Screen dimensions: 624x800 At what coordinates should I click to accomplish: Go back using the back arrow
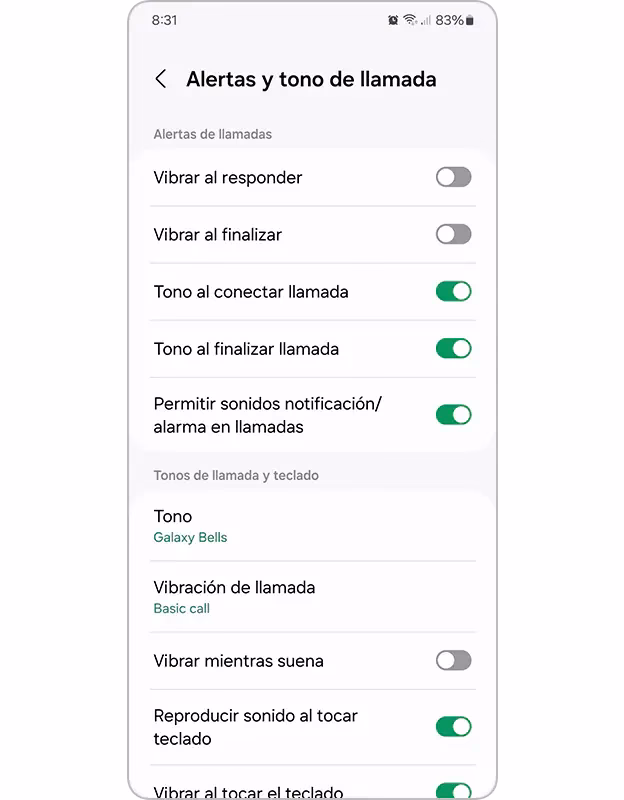(x=160, y=78)
